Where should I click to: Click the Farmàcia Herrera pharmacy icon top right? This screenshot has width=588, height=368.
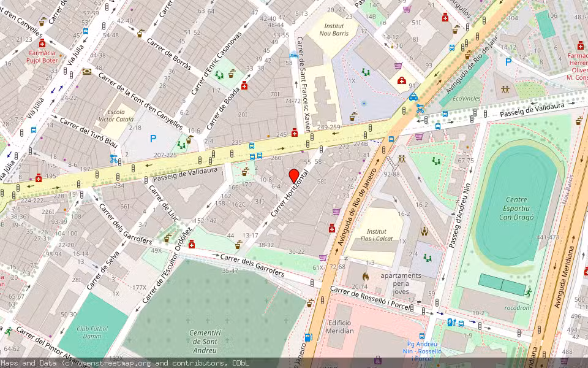581,47
